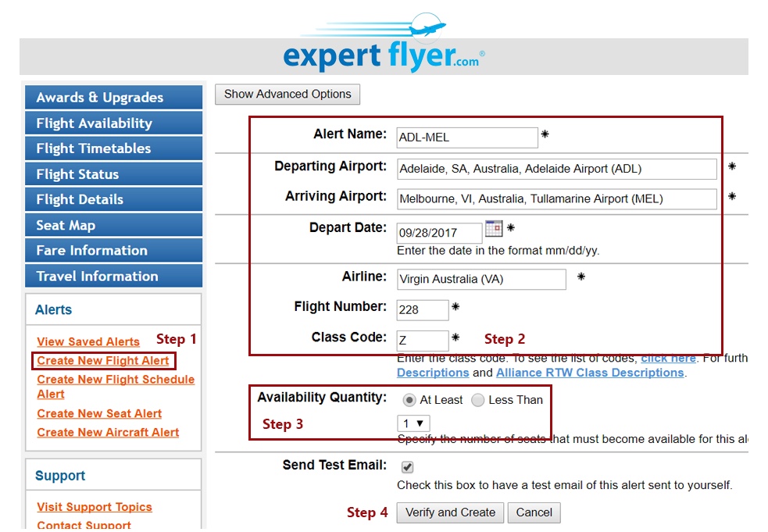768x532 pixels.
Task: Open Fare Information menu
Action: [113, 250]
